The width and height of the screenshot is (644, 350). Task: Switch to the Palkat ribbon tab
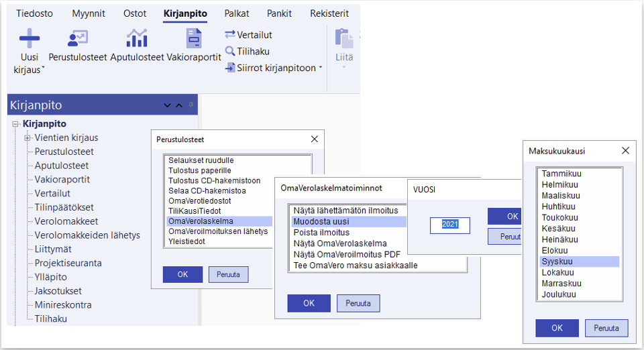click(237, 13)
